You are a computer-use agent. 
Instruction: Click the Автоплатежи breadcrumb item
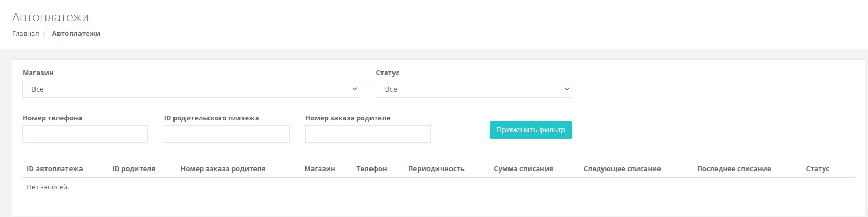point(76,34)
